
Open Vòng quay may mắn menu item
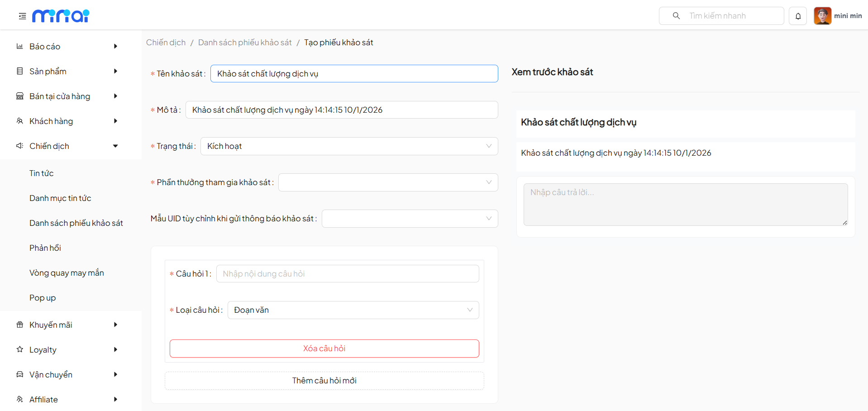(67, 273)
